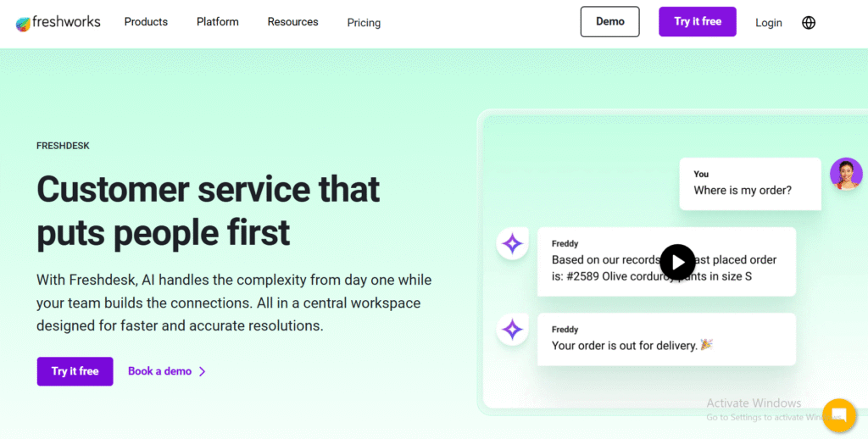This screenshot has height=439, width=868.
Task: Click the "Your order is out for delivery" message
Action: pyautogui.click(x=665, y=339)
